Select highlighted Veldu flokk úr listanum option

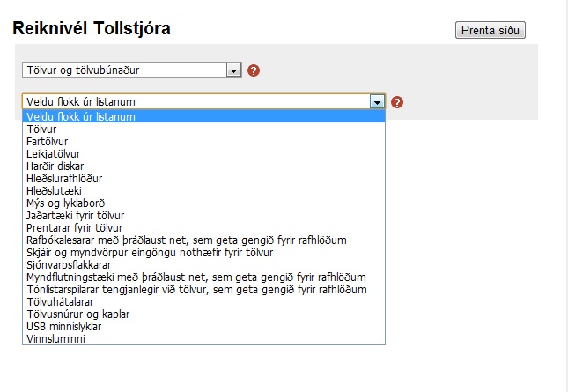coord(81,116)
